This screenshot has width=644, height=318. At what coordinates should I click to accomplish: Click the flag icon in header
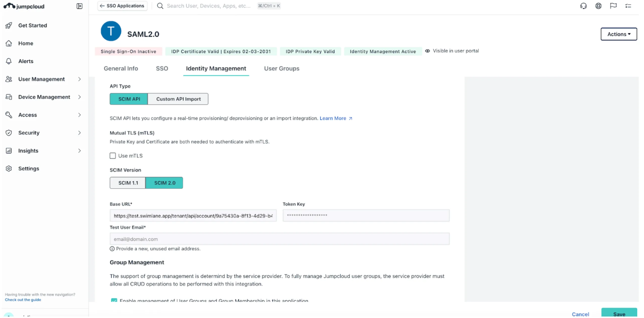613,6
